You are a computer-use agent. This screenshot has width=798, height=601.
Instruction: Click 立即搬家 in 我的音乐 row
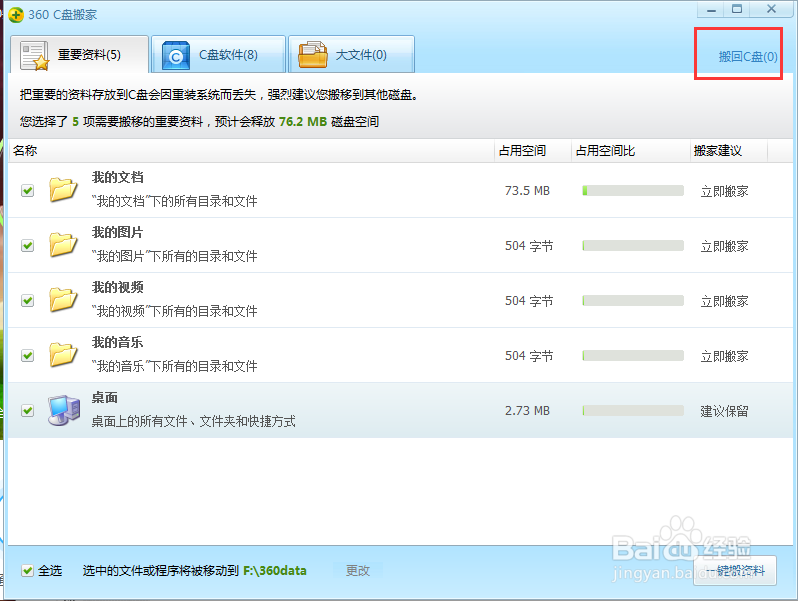(x=724, y=356)
